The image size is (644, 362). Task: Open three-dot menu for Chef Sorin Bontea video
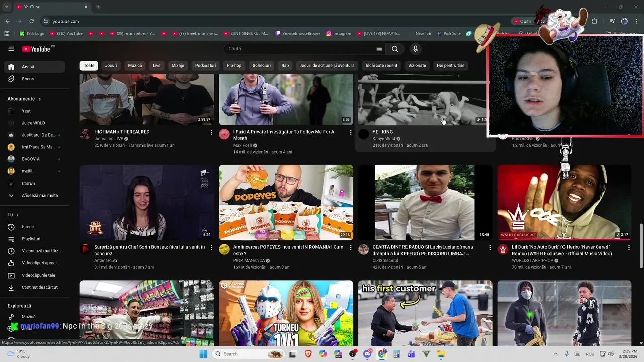[211, 247]
